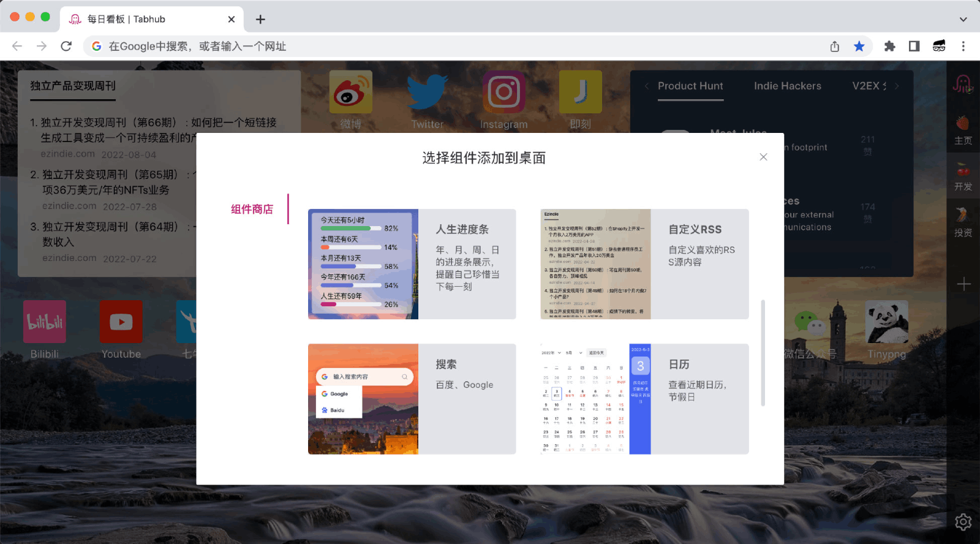This screenshot has width=980, height=544.
Task: Close the add-component dialog
Action: coord(763,157)
